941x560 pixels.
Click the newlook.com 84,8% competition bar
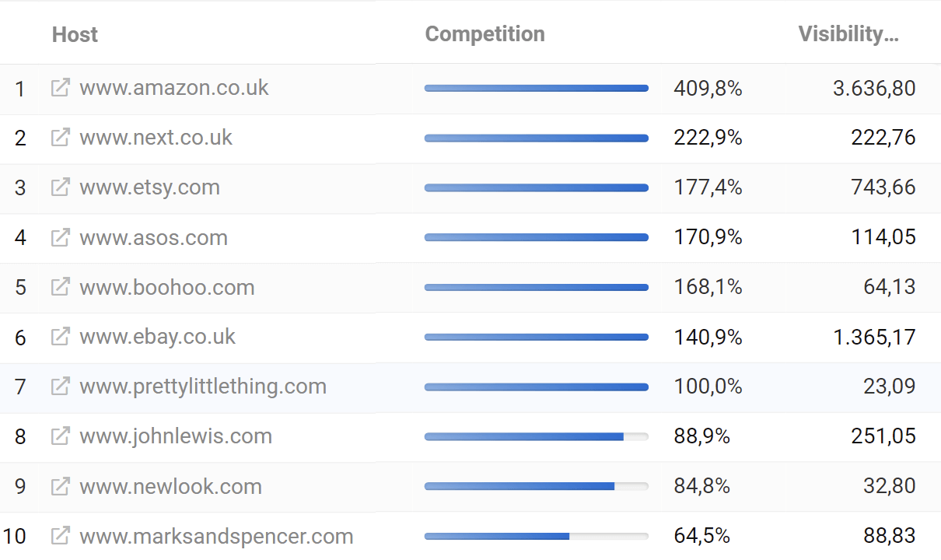click(537, 487)
